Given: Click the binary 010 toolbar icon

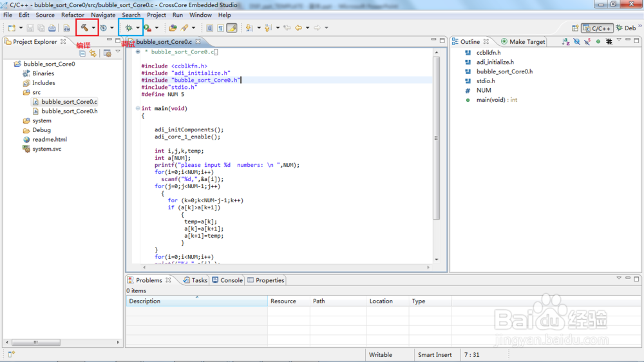Looking at the screenshot, I should click(x=66, y=28).
